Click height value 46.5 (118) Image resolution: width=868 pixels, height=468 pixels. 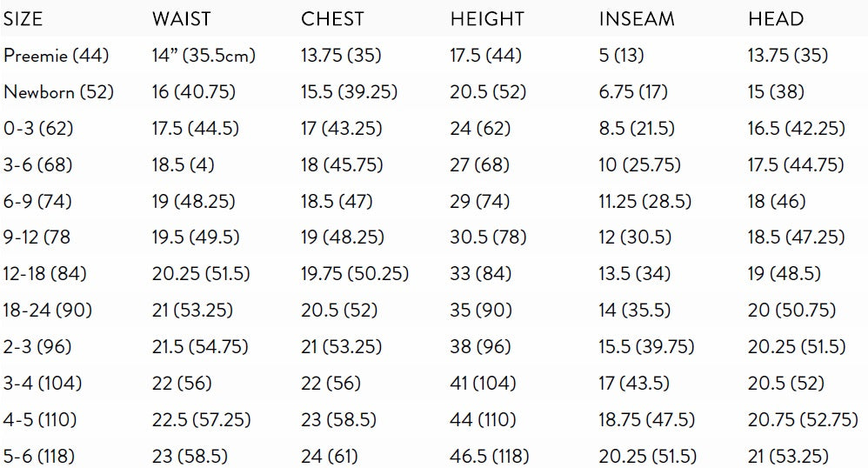tap(490, 456)
